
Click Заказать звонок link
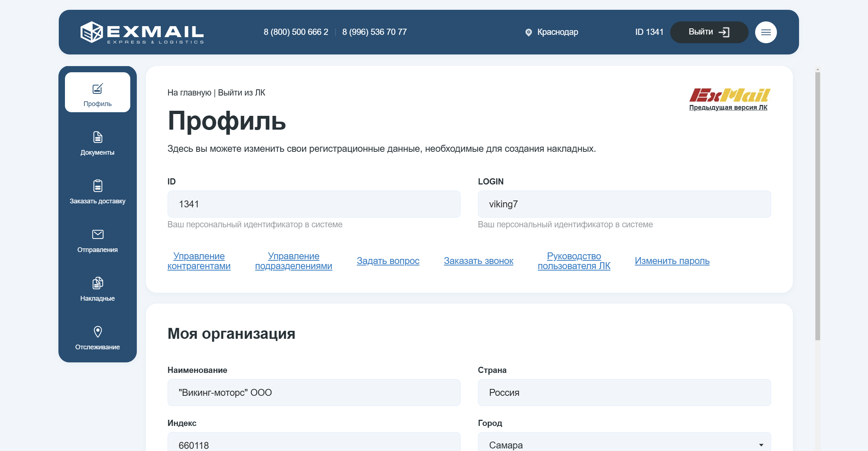(478, 261)
